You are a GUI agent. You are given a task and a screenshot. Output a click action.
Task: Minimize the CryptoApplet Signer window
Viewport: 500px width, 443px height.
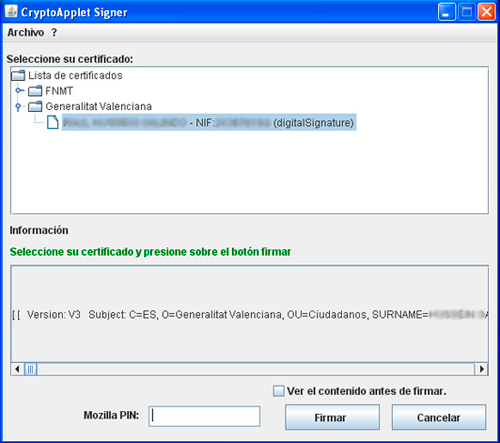coord(446,12)
